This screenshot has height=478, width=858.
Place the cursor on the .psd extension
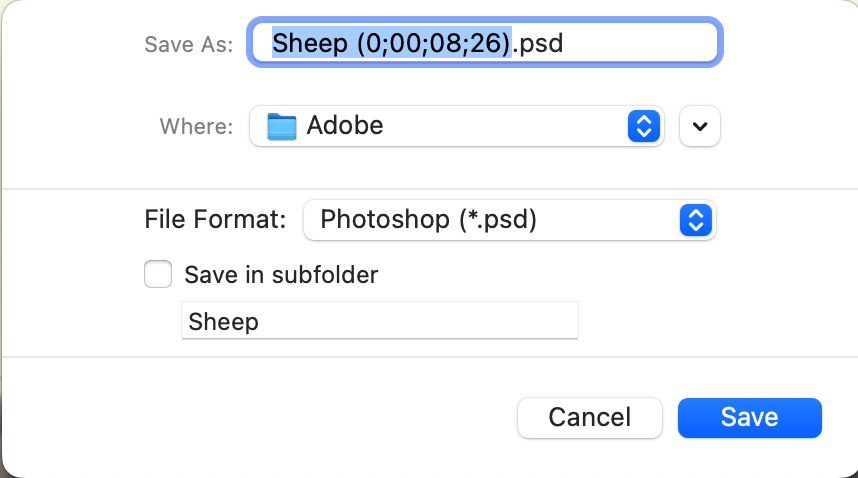(x=538, y=43)
